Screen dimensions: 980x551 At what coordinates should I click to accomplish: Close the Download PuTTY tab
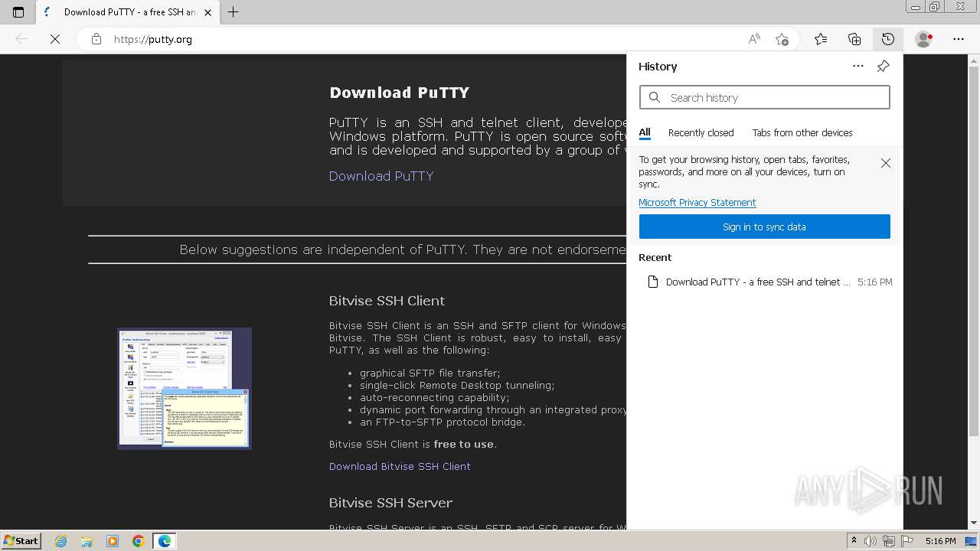click(207, 12)
